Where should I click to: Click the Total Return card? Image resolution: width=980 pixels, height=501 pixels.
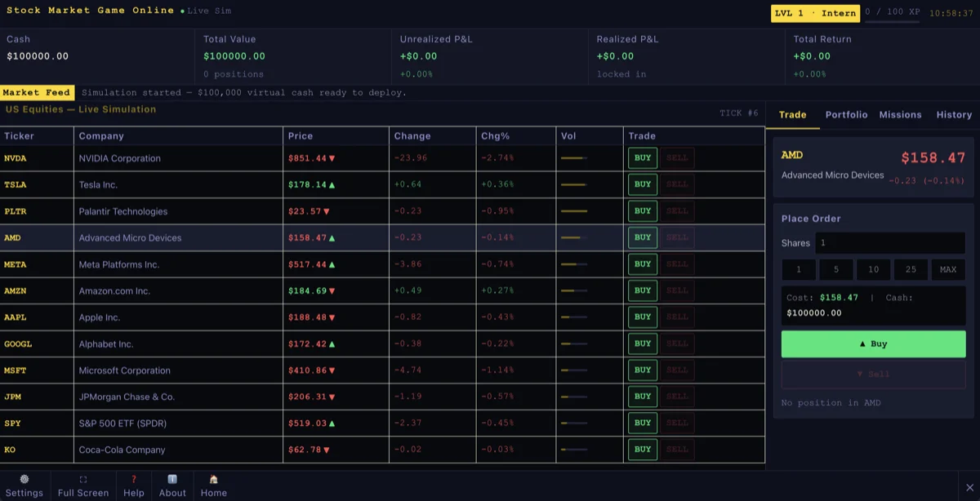coord(884,56)
